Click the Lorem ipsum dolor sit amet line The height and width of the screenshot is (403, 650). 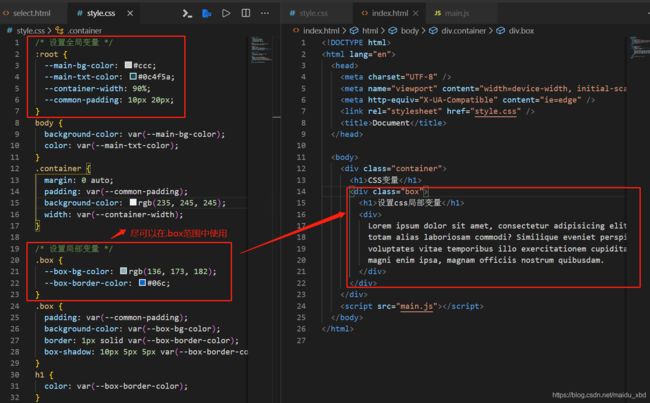point(497,226)
